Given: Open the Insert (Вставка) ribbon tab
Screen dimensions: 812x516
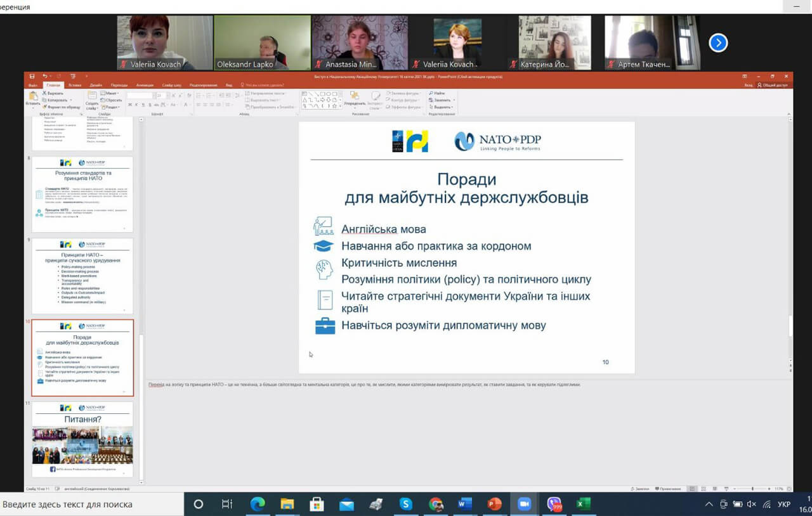Looking at the screenshot, I should pos(74,85).
